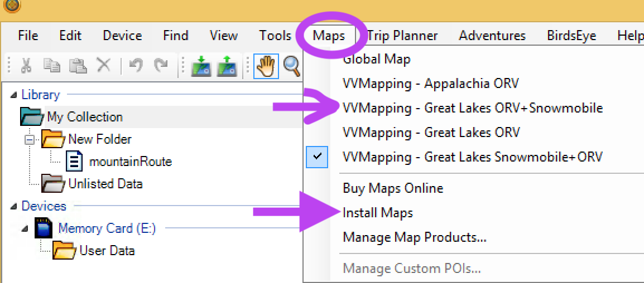Select VVMapping - Great Lakes ORV+Snowmobile map
644x283 pixels.
tap(473, 108)
